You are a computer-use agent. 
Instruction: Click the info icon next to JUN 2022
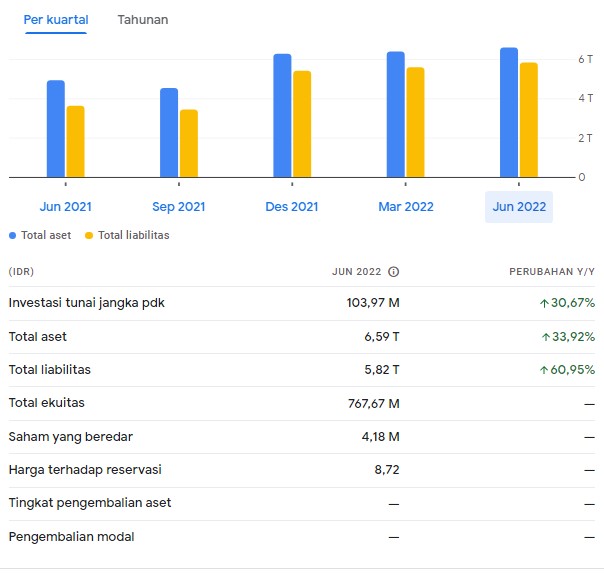pyautogui.click(x=393, y=272)
